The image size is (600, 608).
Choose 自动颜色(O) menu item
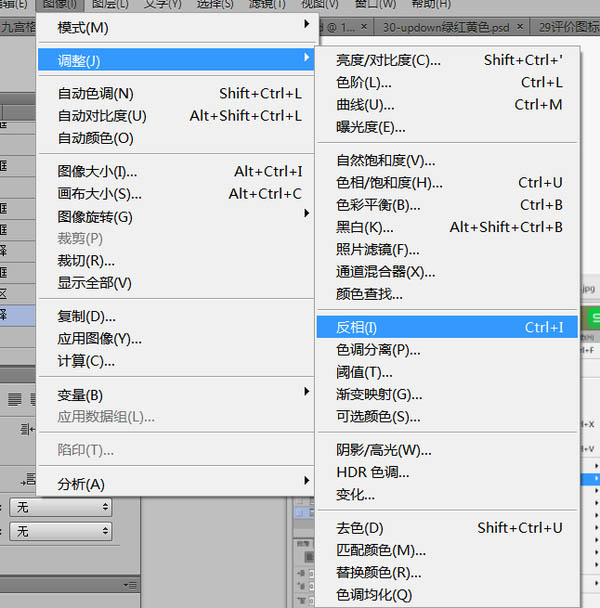[x=178, y=138]
